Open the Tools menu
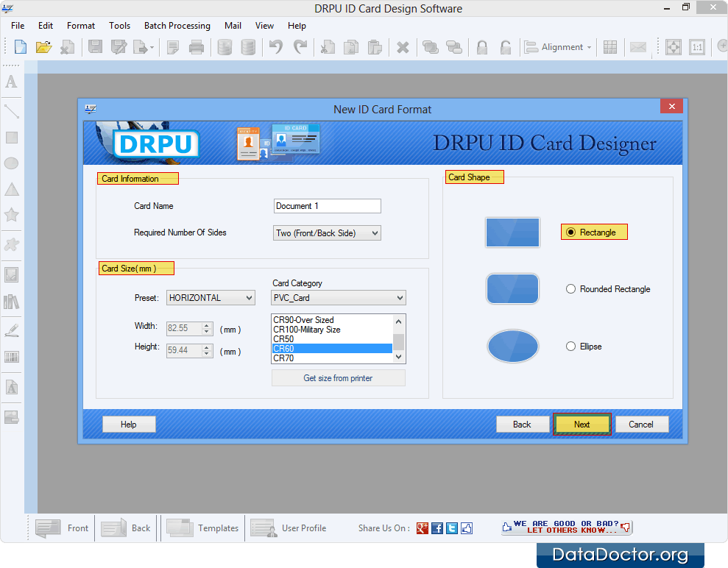The height and width of the screenshot is (568, 728). coord(120,26)
